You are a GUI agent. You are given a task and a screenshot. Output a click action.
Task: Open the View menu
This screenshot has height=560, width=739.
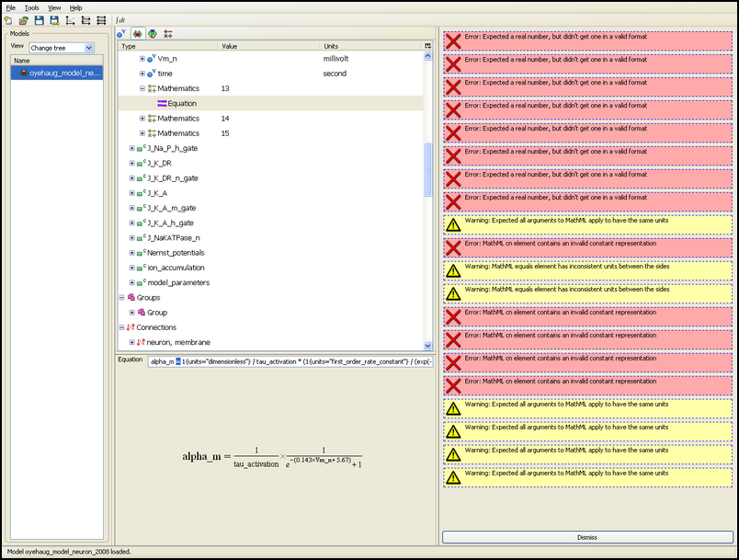54,7
